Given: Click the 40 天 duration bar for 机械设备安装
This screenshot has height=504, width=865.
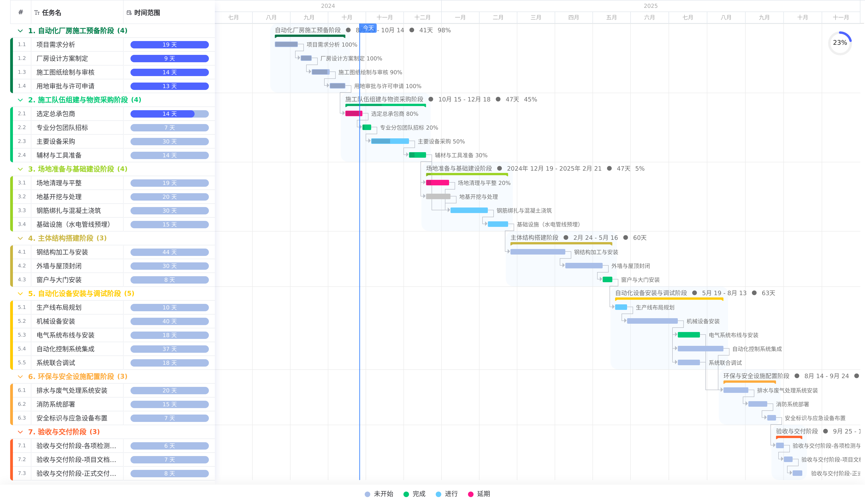Looking at the screenshot, I should [x=170, y=321].
